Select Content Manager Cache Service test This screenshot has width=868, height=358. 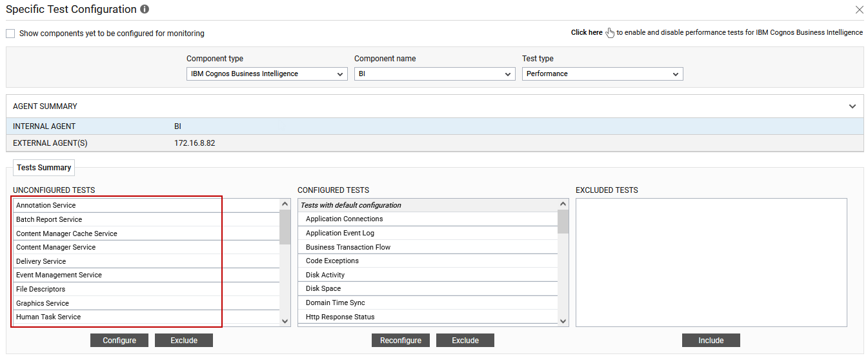click(146, 234)
